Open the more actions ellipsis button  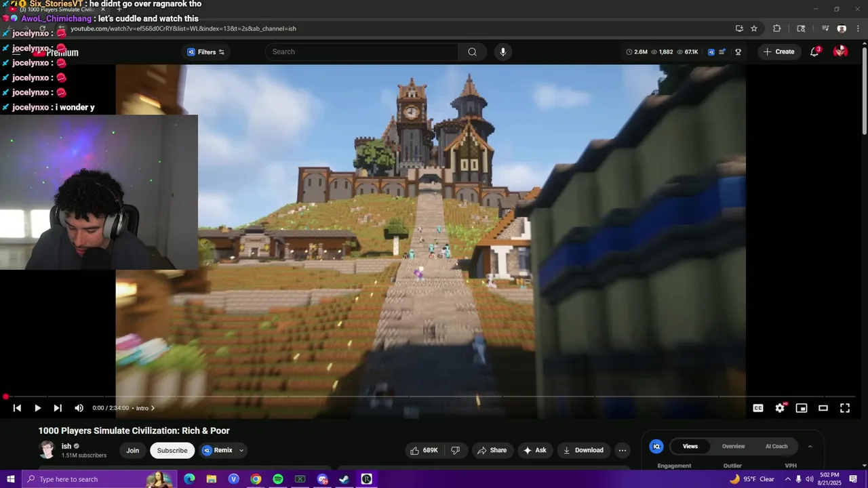623,450
